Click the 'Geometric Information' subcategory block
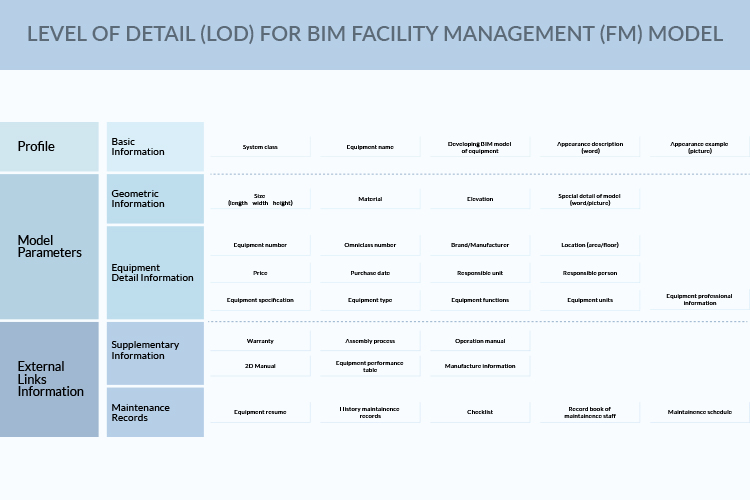 [155, 199]
